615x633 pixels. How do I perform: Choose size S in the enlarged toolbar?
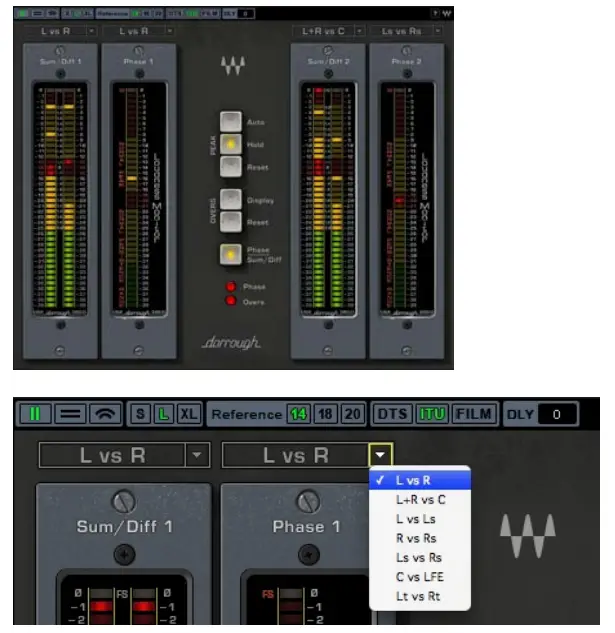[140, 414]
